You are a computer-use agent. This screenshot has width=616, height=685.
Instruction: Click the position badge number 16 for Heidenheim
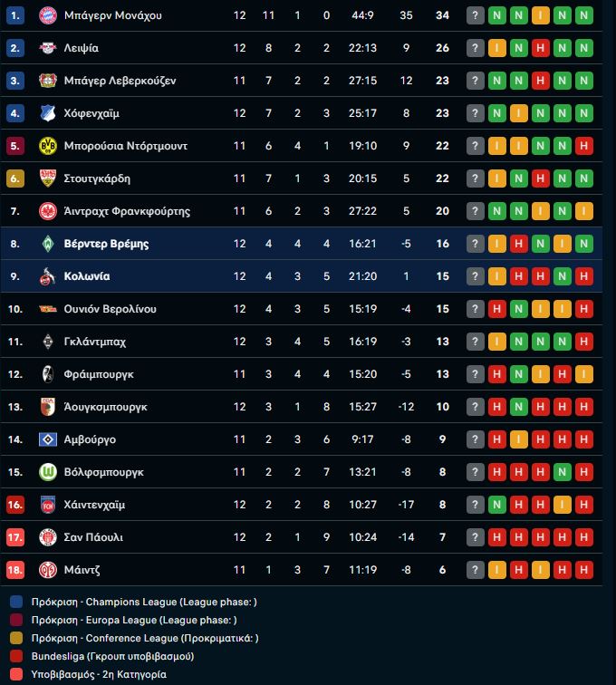pos(14,505)
